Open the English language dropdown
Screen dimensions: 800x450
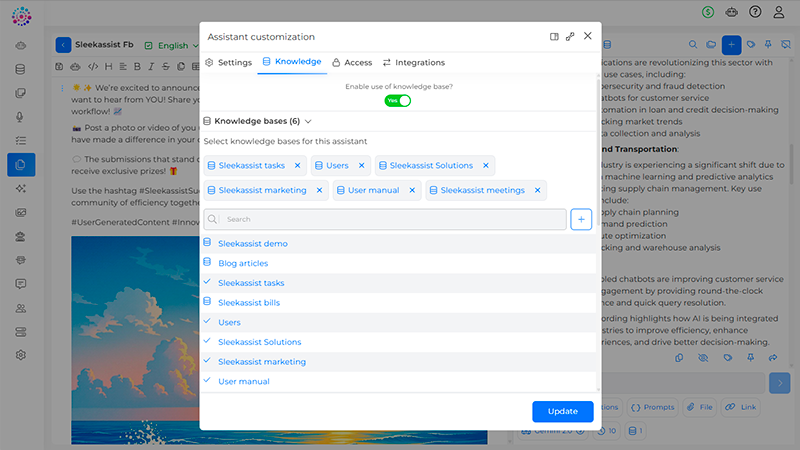(171, 45)
